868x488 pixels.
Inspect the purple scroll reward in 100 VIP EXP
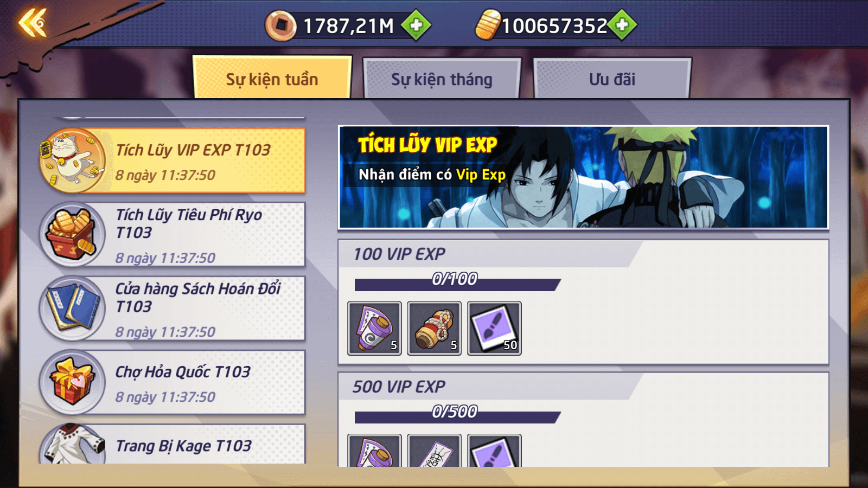tap(374, 328)
